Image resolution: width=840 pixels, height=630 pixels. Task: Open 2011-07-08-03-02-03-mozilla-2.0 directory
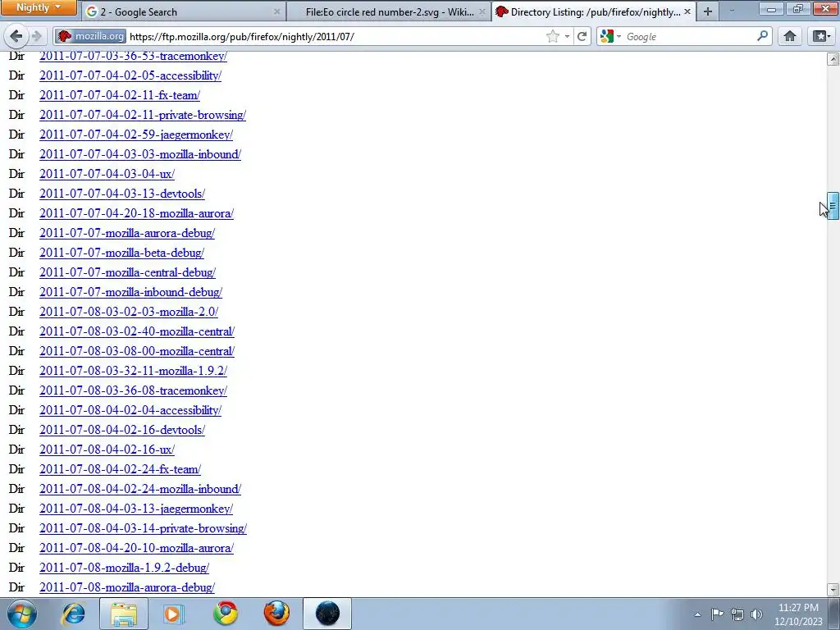point(129,312)
